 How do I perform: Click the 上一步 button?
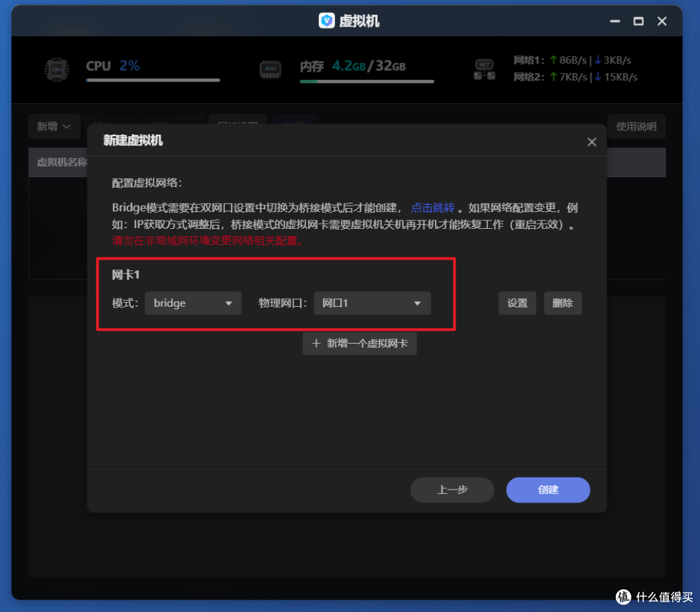pos(452,489)
